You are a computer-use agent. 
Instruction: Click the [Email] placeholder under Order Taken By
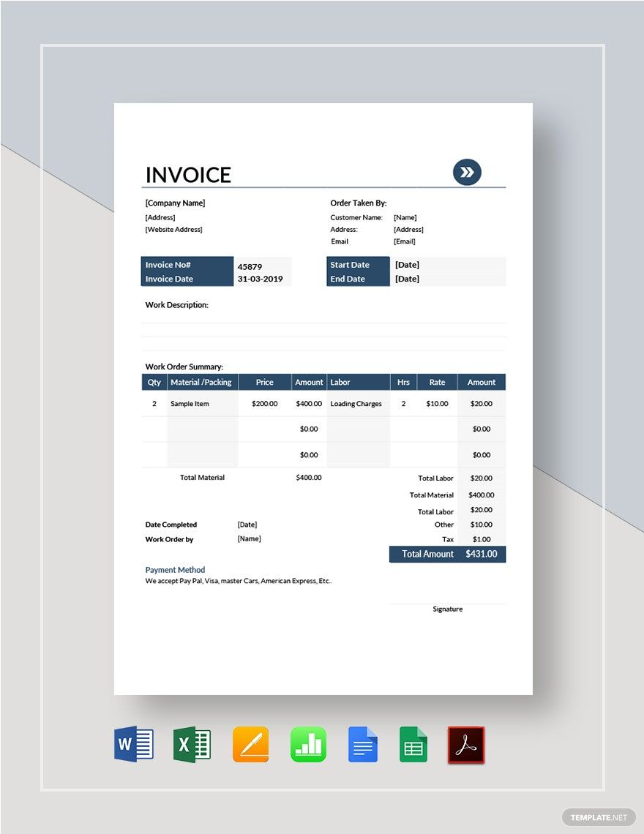(403, 241)
